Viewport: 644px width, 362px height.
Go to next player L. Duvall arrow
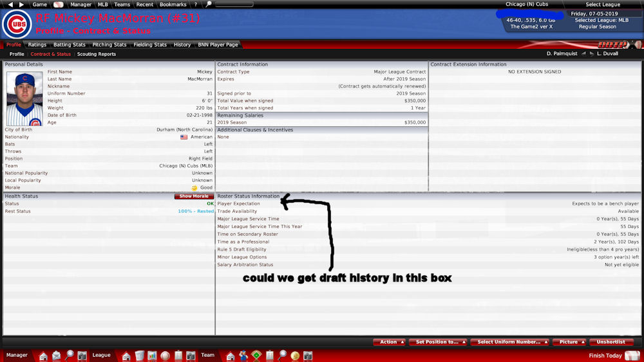pos(592,54)
